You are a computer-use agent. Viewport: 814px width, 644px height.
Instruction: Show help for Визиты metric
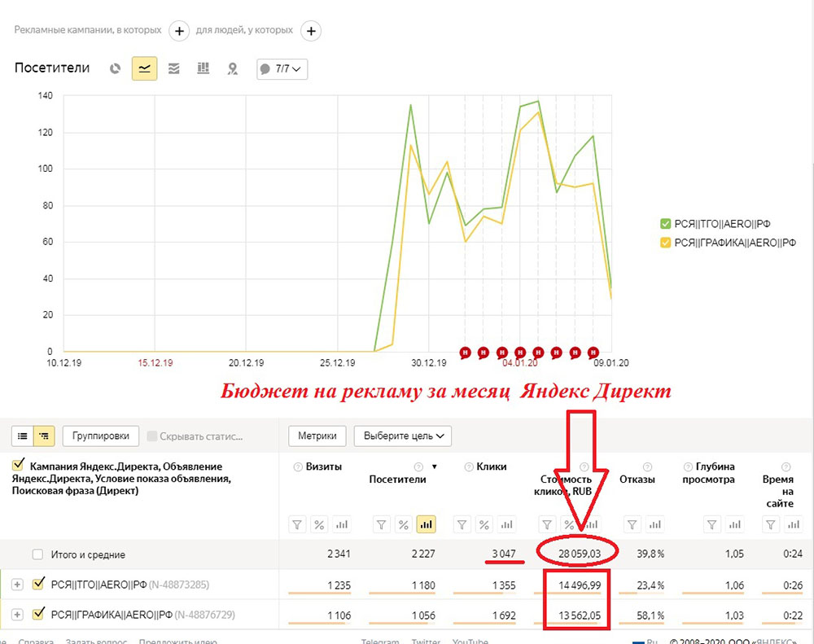point(298,467)
